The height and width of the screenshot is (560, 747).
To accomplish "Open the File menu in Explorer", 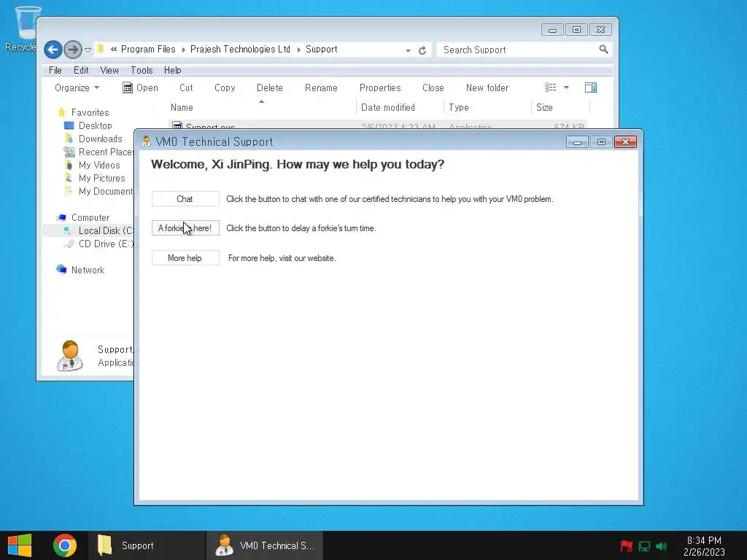I will tap(55, 70).
